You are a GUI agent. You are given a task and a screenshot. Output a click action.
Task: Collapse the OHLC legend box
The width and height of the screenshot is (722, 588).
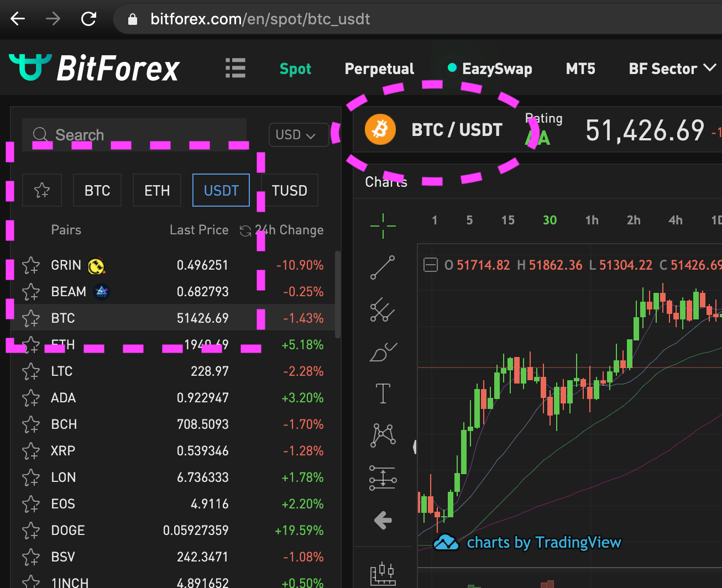430,265
